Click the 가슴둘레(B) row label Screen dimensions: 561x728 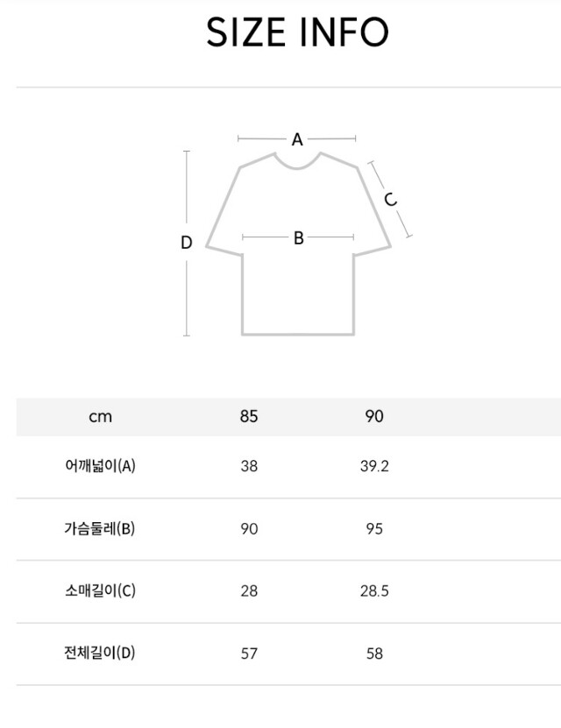point(100,528)
